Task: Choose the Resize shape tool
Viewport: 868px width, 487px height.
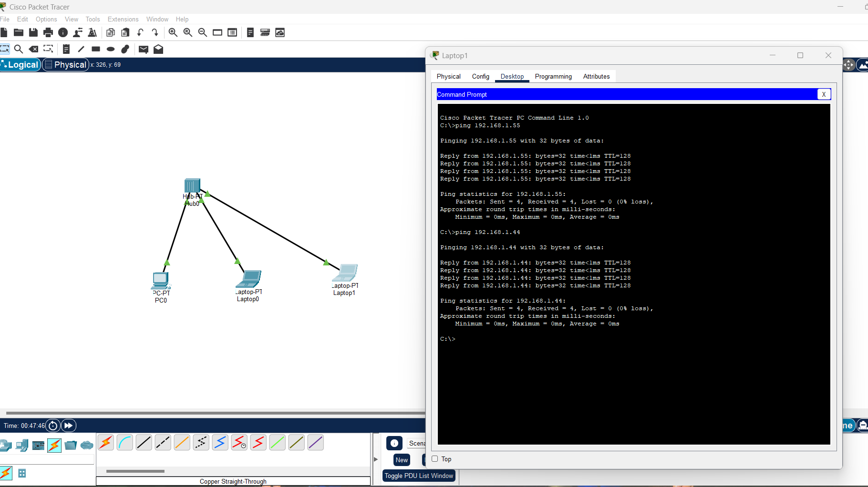Action: 48,49
